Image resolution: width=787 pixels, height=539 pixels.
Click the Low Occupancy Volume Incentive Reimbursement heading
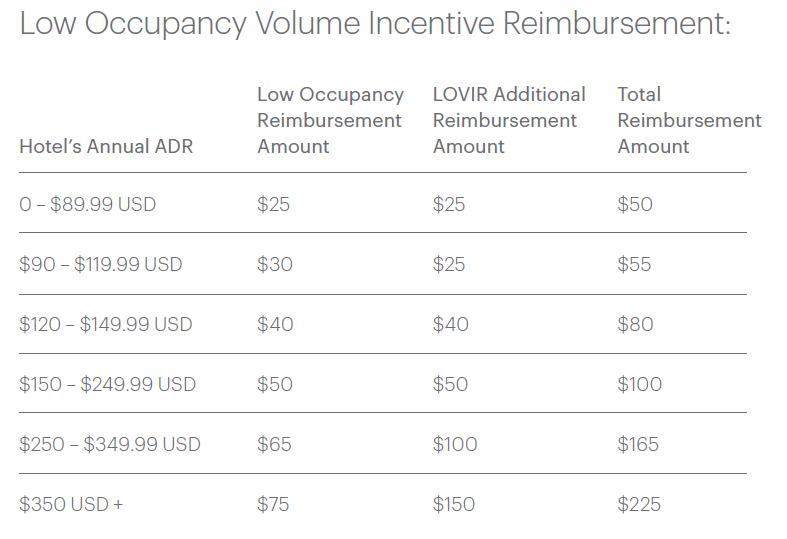375,24
